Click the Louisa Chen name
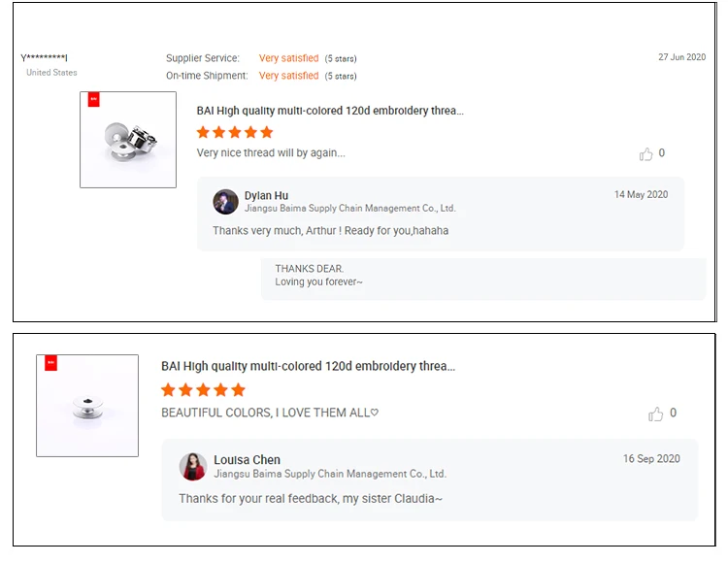Image resolution: width=728 pixels, height=563 pixels. click(247, 460)
